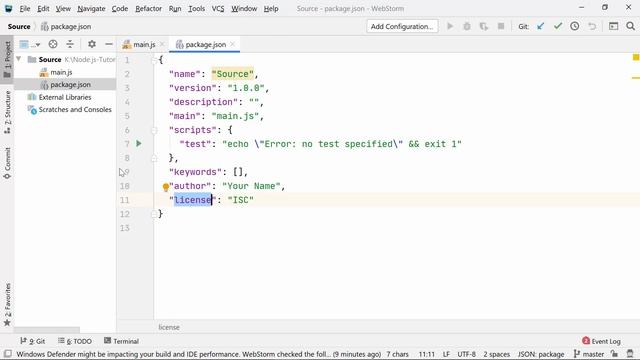Toggle the 2: Structure side tool window
This screenshot has width=640, height=360.
[7, 112]
